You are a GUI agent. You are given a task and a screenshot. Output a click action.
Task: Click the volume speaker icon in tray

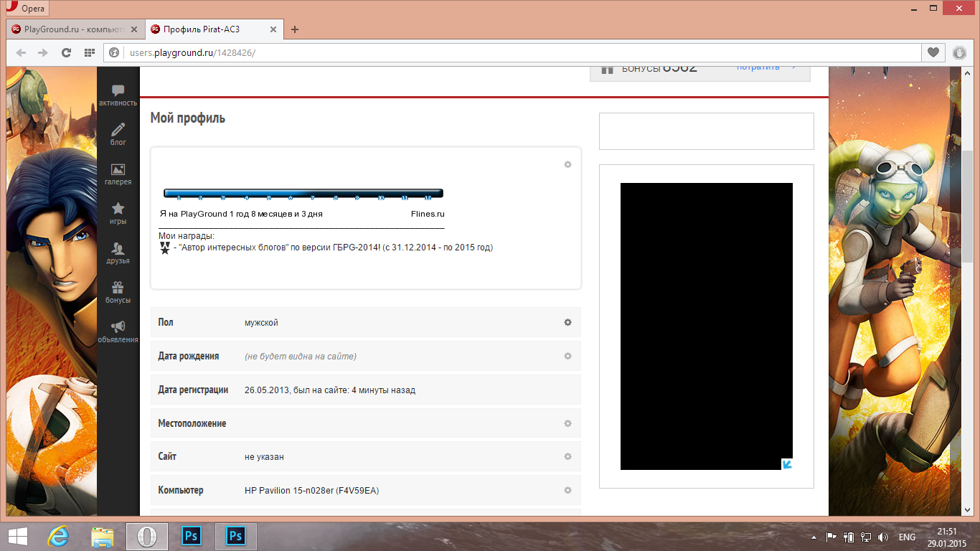click(883, 537)
